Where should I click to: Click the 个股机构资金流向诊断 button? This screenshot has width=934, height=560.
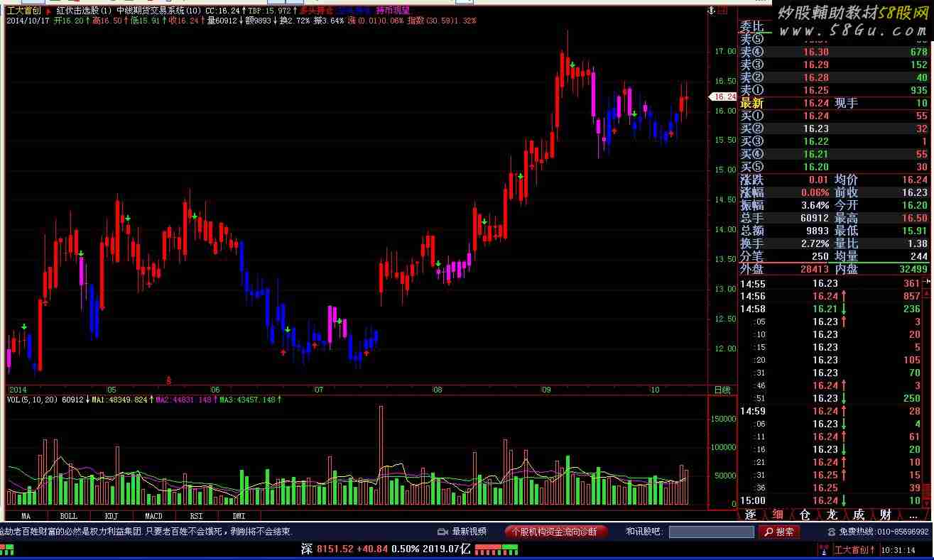point(555,532)
